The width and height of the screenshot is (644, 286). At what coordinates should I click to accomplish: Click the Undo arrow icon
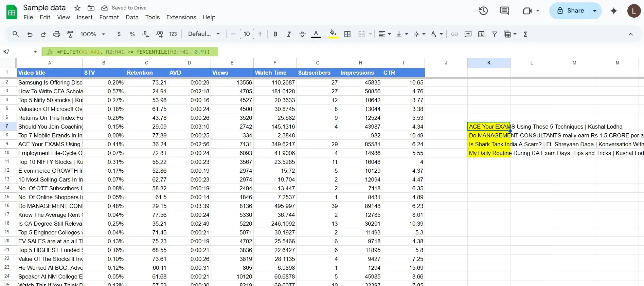tap(30, 34)
